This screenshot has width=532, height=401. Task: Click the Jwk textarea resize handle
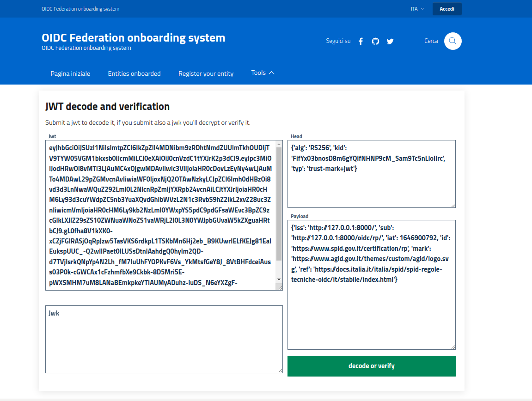click(280, 371)
